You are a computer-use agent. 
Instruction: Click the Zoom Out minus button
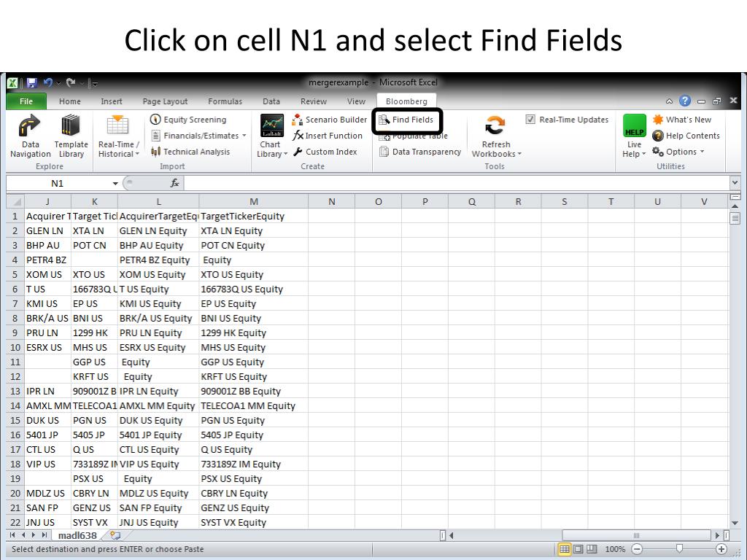pyautogui.click(x=637, y=549)
